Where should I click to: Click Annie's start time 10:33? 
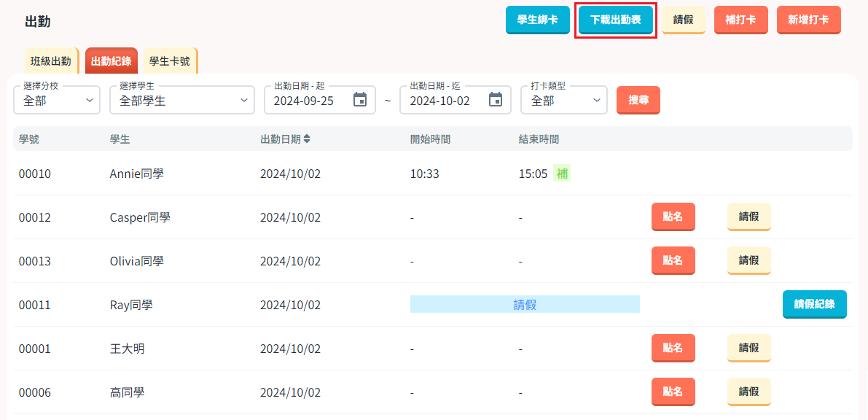click(x=425, y=174)
